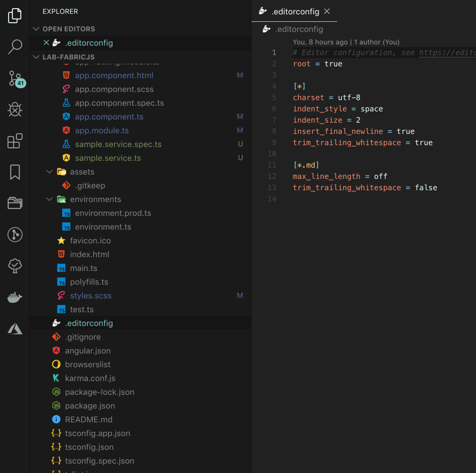Click line number 14 in gutter

272,199
